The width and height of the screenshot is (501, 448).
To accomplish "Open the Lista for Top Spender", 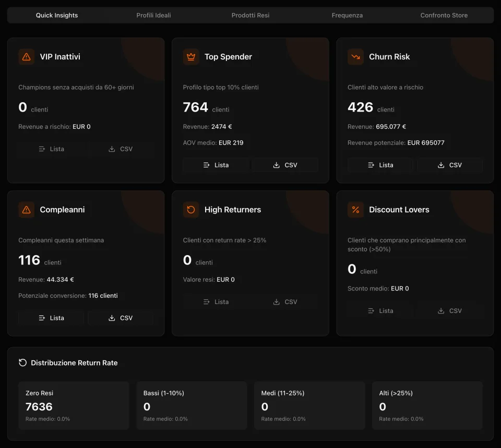I will pyautogui.click(x=216, y=165).
